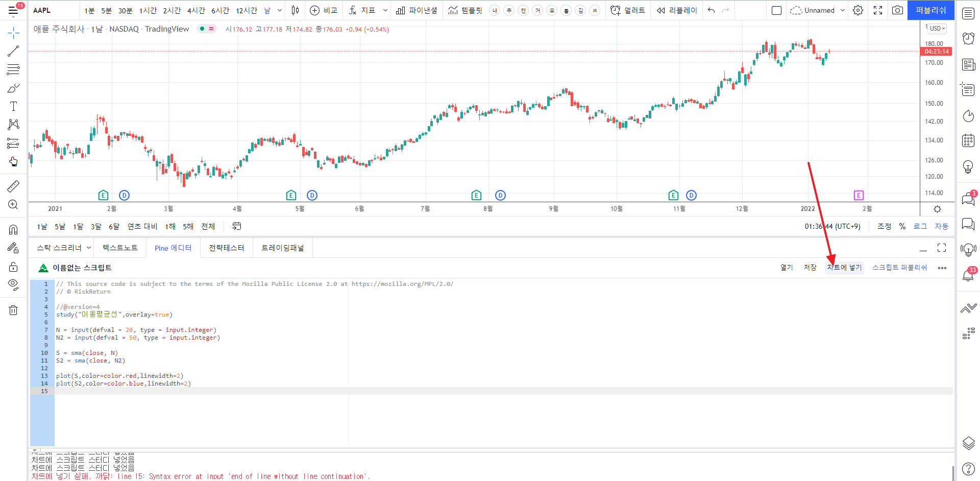Redo the chart action
980x481 pixels.
726,10
